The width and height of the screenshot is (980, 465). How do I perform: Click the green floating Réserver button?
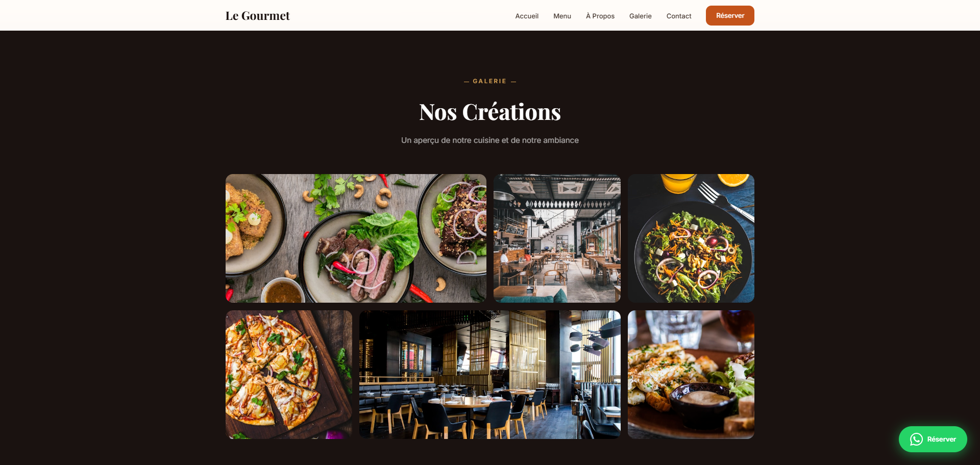(x=933, y=439)
